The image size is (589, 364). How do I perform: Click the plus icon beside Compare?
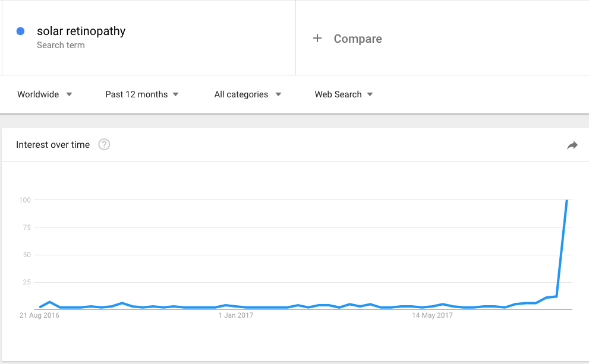point(317,38)
